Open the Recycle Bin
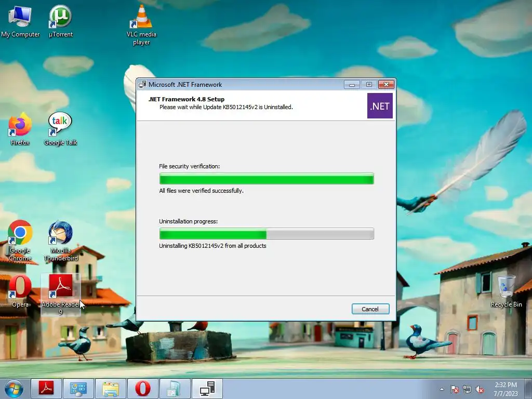 tap(506, 291)
